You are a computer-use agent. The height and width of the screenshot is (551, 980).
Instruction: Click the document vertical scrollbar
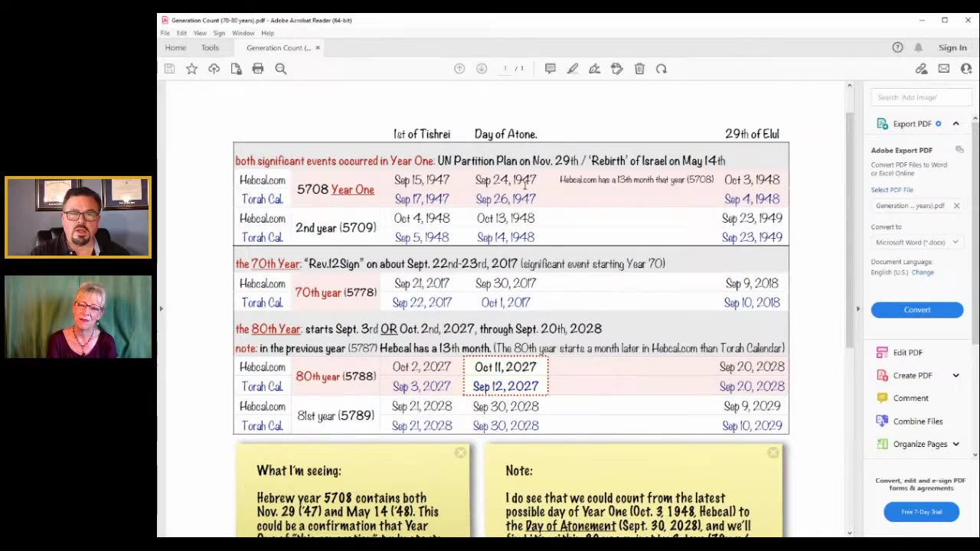(849, 229)
